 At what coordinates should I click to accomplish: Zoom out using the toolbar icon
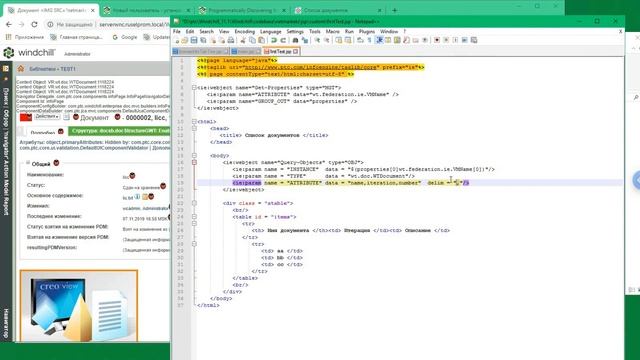click(327, 40)
